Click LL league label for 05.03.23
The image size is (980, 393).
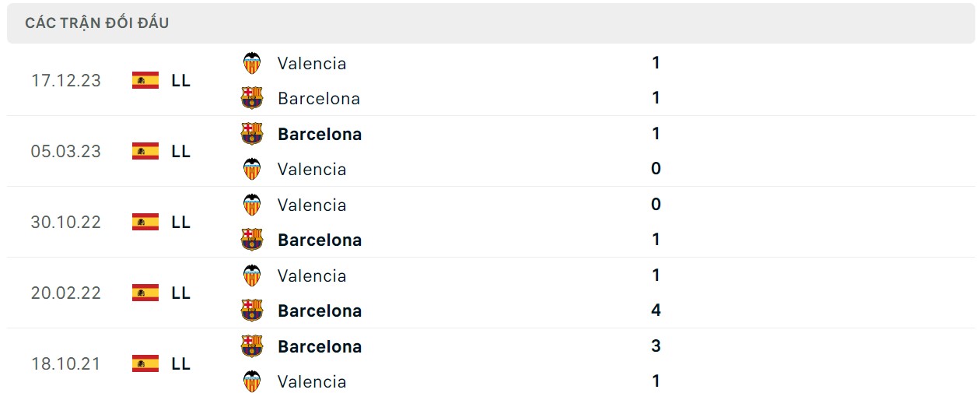(x=180, y=151)
